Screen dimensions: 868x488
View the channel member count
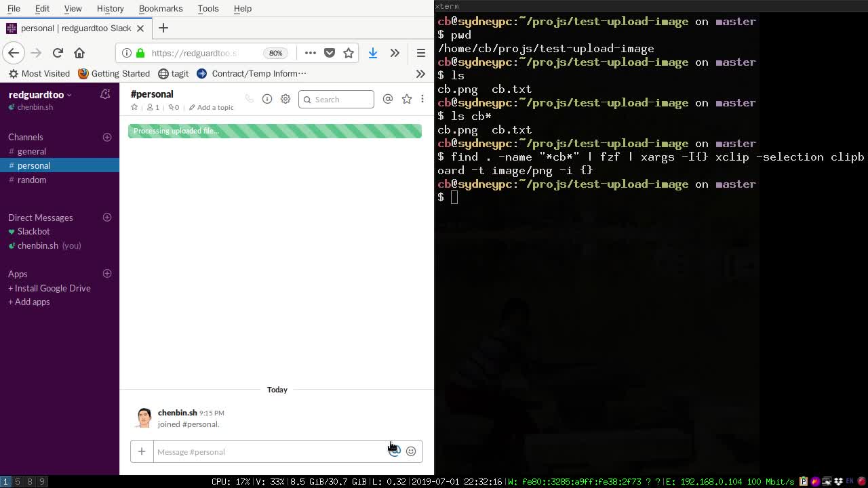153,107
